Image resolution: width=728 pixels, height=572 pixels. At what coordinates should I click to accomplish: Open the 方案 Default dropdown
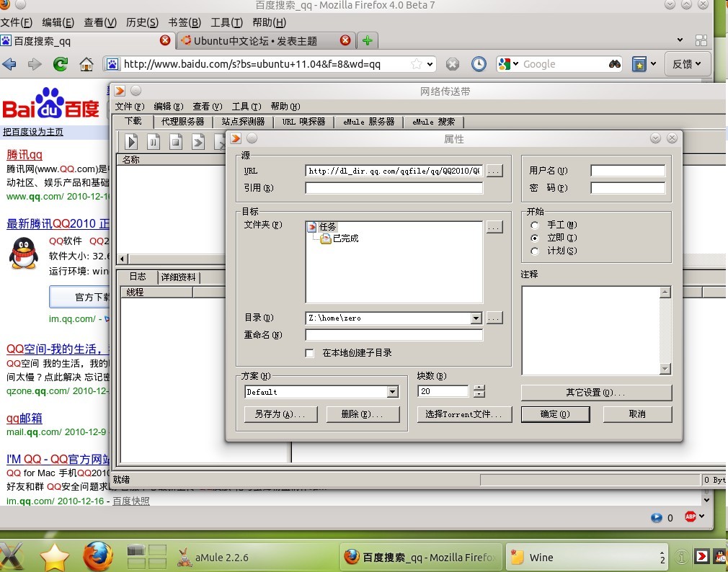393,392
